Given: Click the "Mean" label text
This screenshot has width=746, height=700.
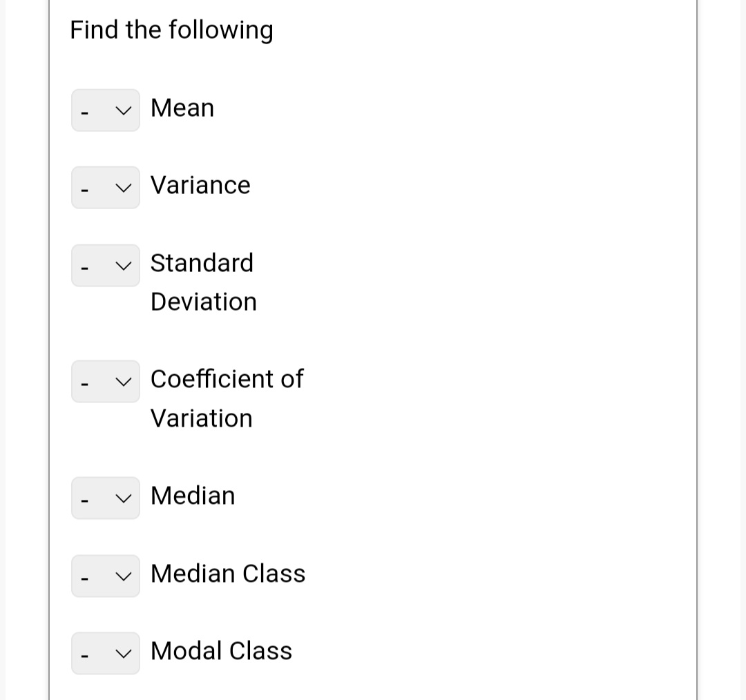Looking at the screenshot, I should pyautogui.click(x=182, y=108).
